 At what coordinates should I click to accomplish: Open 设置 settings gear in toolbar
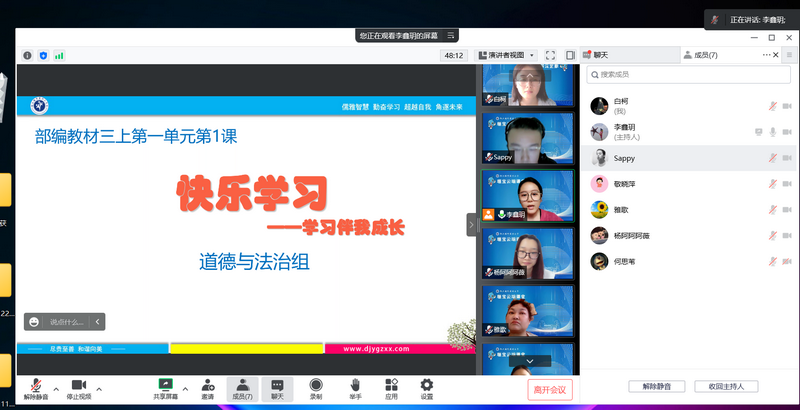coord(427,384)
